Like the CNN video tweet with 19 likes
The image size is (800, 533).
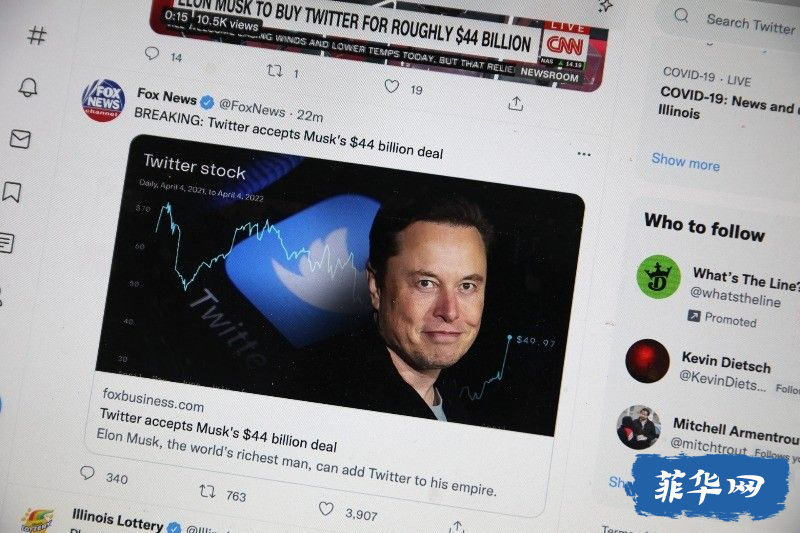coord(391,86)
